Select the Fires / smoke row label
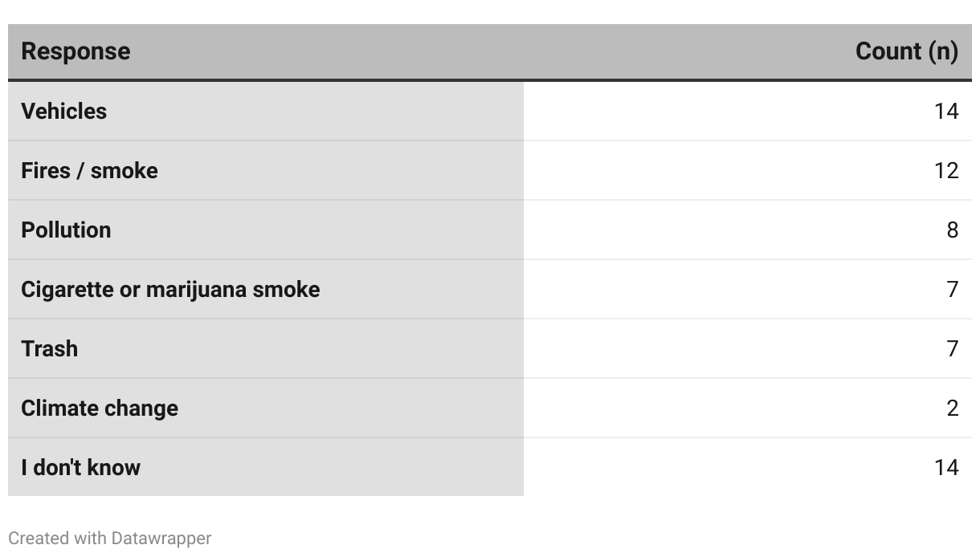The width and height of the screenshot is (980, 557). pyautogui.click(x=89, y=170)
